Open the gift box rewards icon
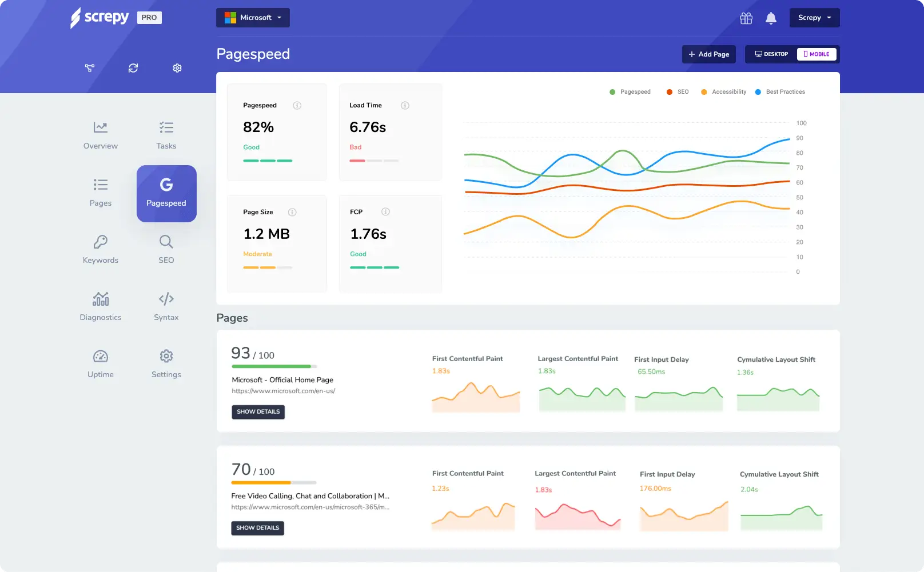The width and height of the screenshot is (924, 572). click(746, 18)
